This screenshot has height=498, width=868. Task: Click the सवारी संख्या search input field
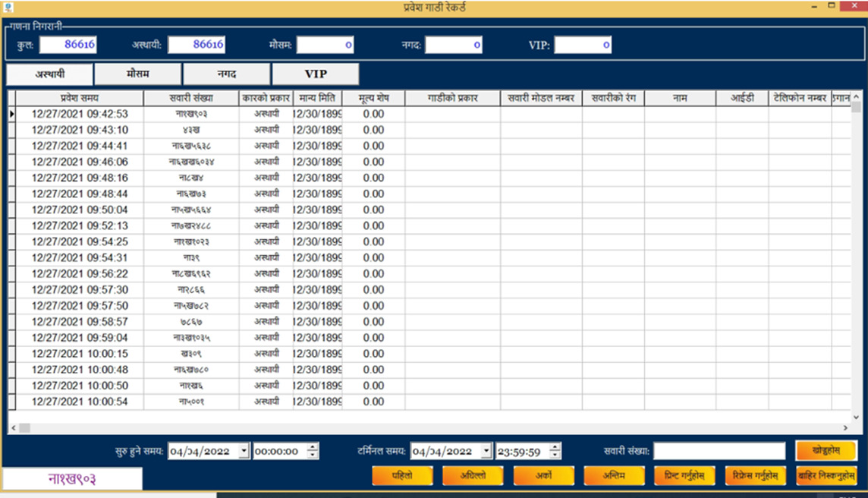719,451
